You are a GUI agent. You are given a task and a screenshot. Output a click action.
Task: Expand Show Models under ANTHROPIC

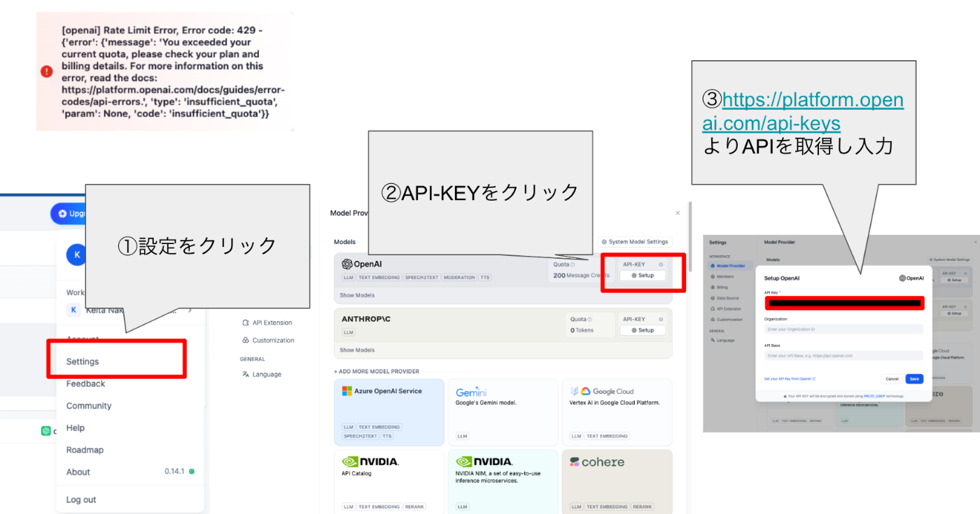coord(357,350)
